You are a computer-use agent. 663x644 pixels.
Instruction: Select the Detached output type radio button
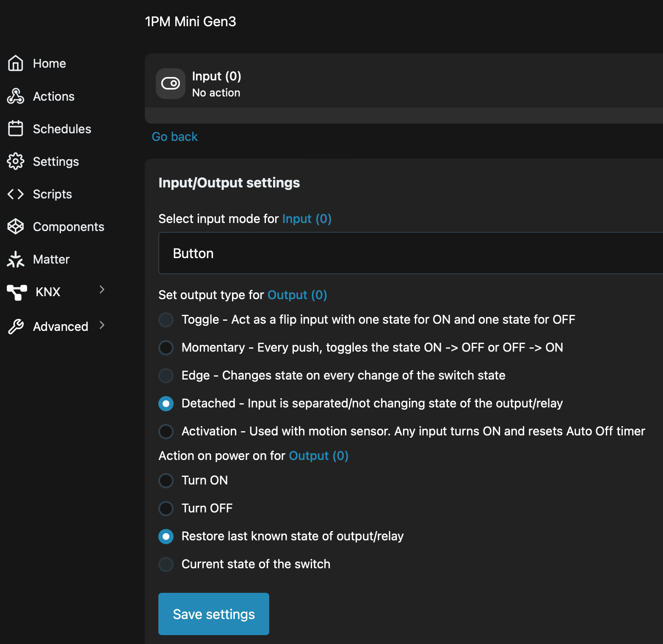click(x=166, y=404)
